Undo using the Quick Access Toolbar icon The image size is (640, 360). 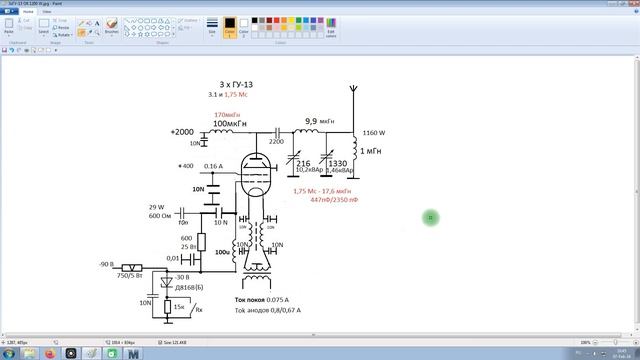(12, 50)
